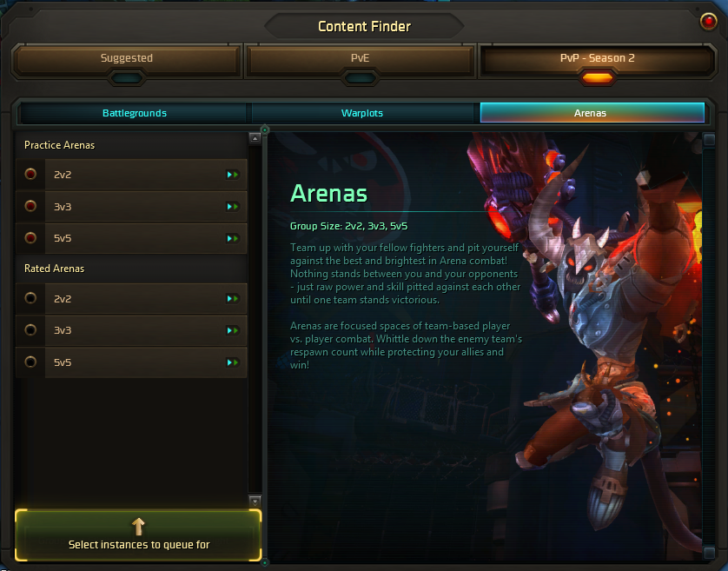Screen dimensions: 728x571
Task: Toggle the Practice Arenas 2v2 radio button
Action: [x=30, y=174]
